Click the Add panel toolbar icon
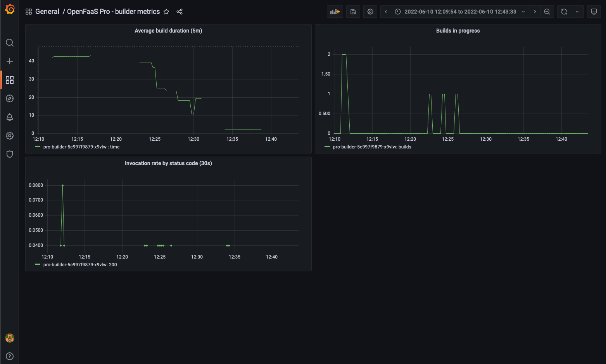The image size is (606, 364). (x=334, y=11)
